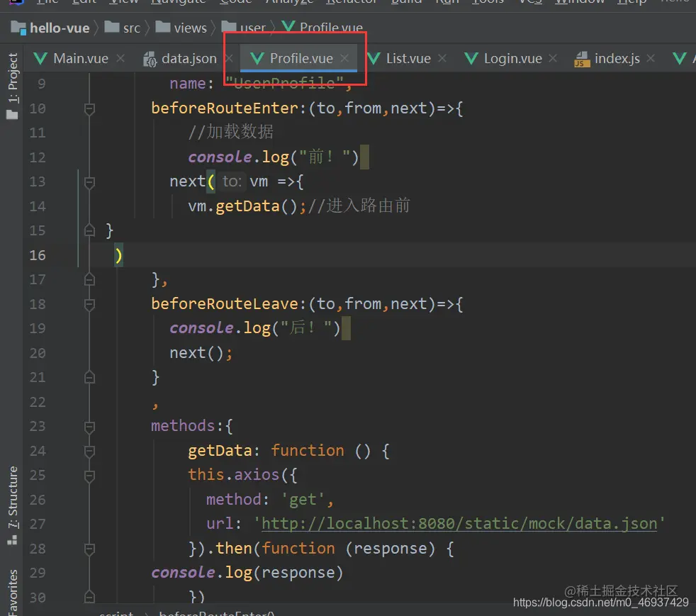
Task: Click fold end marker on line 15
Action: (x=89, y=230)
